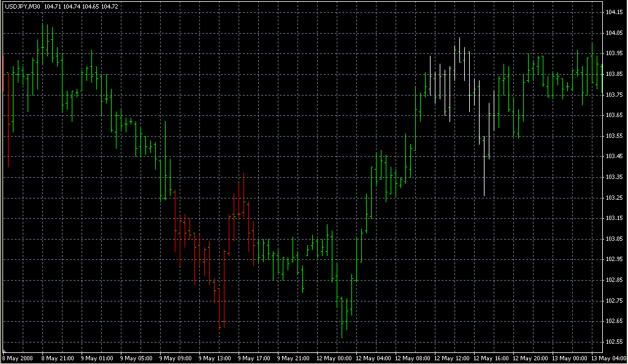Click the 9 May 21:00 time label
The height and width of the screenshot is (364, 628).
pyautogui.click(x=293, y=358)
